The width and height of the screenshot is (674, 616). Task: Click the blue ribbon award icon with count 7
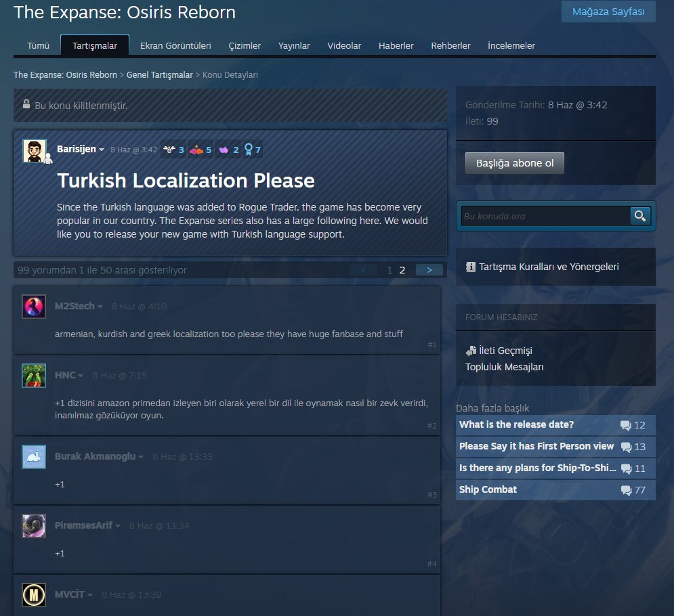coord(249,150)
